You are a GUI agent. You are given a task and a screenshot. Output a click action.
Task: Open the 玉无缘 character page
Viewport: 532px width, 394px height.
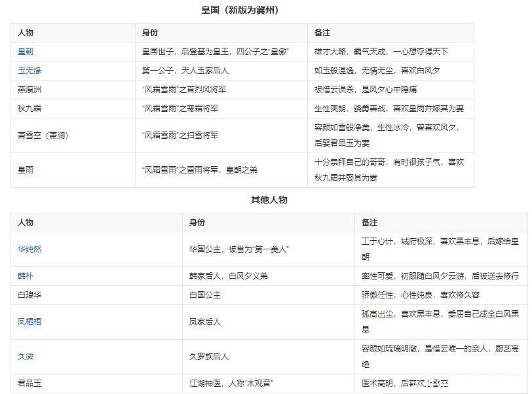pyautogui.click(x=26, y=70)
